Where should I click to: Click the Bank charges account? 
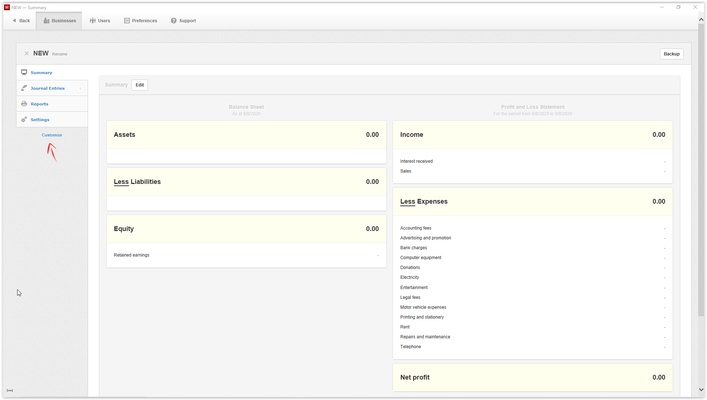pyautogui.click(x=413, y=248)
